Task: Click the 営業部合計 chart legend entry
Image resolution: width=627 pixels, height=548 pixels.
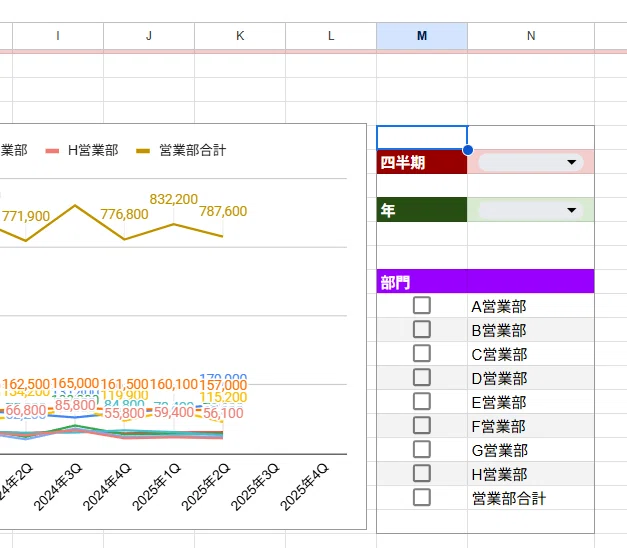Action: (181, 150)
